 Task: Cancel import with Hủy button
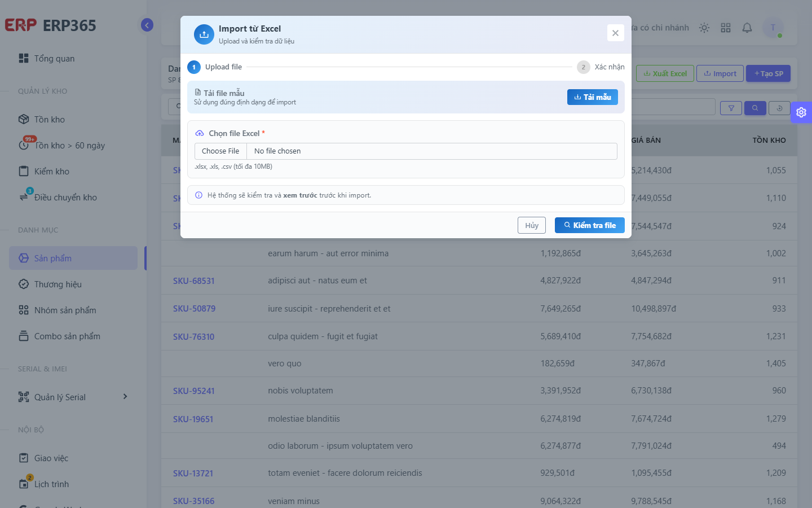[x=532, y=225]
